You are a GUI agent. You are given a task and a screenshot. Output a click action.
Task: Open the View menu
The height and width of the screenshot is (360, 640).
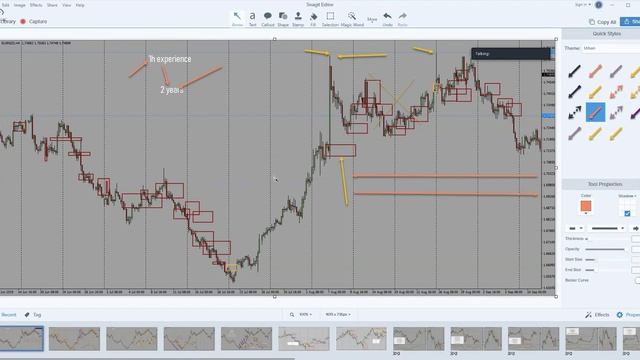67,5
